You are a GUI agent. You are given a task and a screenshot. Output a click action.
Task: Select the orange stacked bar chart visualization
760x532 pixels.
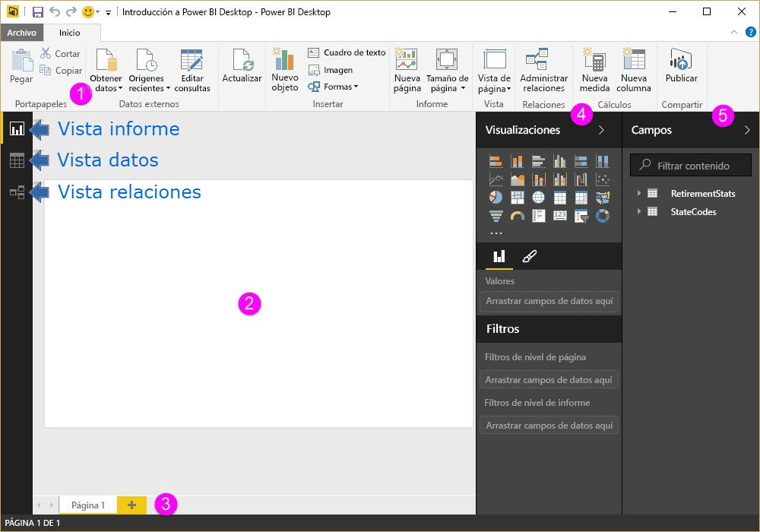click(496, 161)
